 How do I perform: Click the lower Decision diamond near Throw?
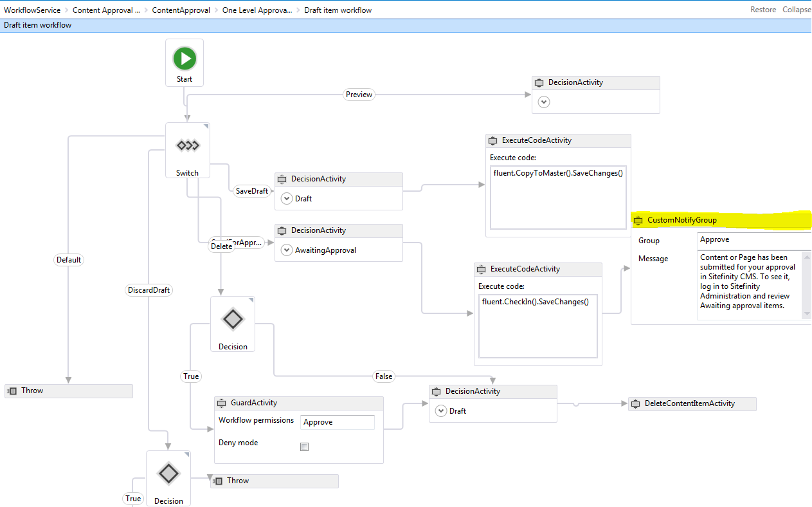tap(168, 474)
